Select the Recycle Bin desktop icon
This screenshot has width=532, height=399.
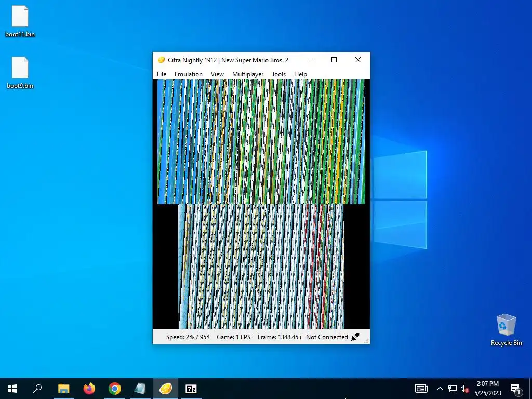(506, 330)
